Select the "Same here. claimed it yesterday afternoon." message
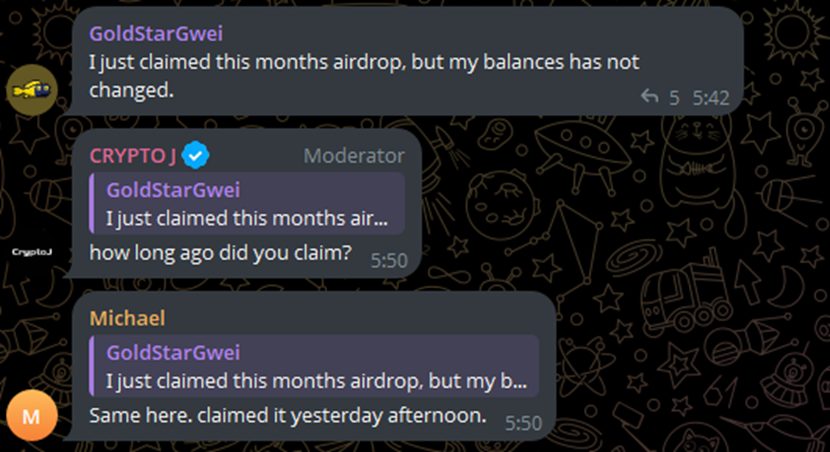 287,414
